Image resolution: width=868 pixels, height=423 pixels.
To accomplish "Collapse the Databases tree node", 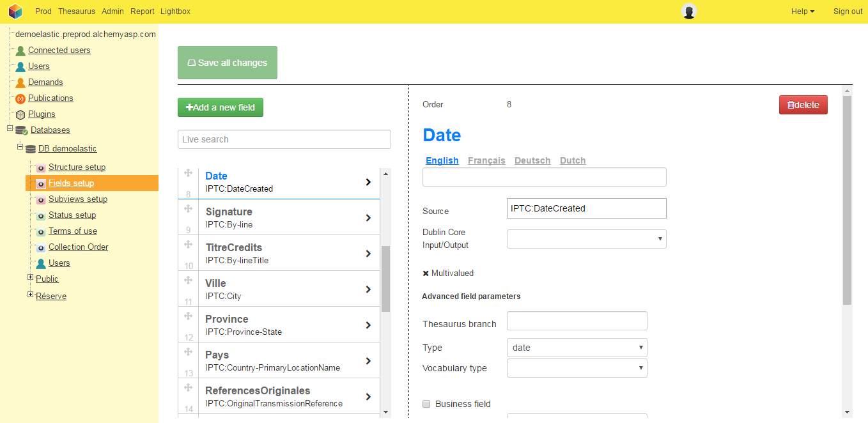I will coord(10,128).
